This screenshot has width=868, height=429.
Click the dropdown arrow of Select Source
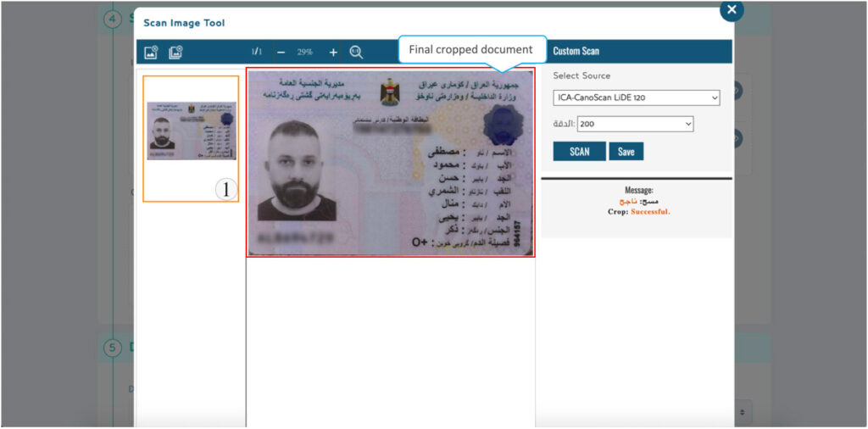point(715,98)
